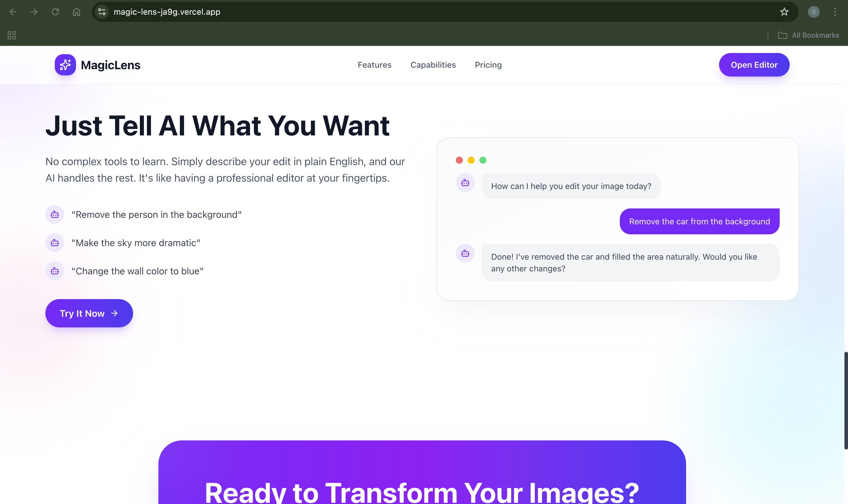This screenshot has height=504, width=848.
Task: Go to browser home via the house icon
Action: (x=77, y=12)
